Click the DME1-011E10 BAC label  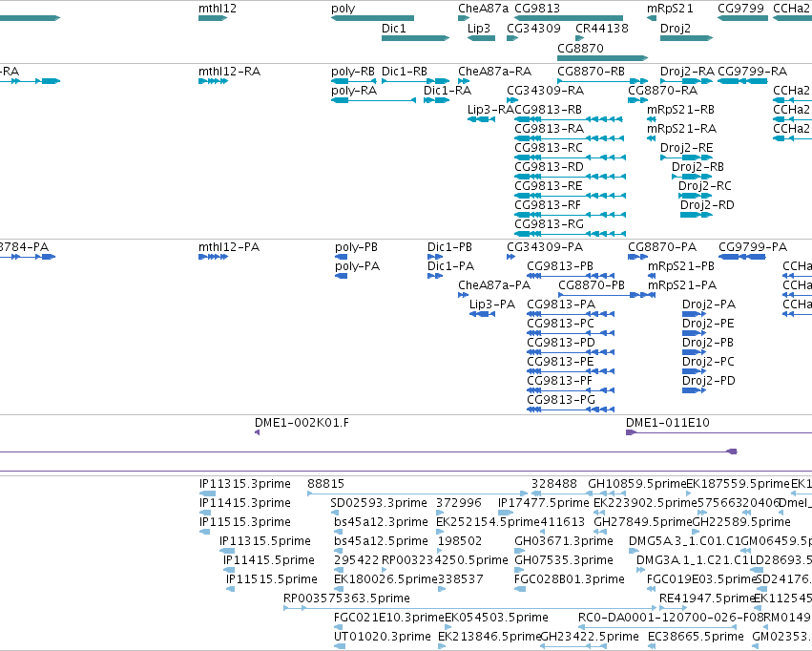point(668,423)
